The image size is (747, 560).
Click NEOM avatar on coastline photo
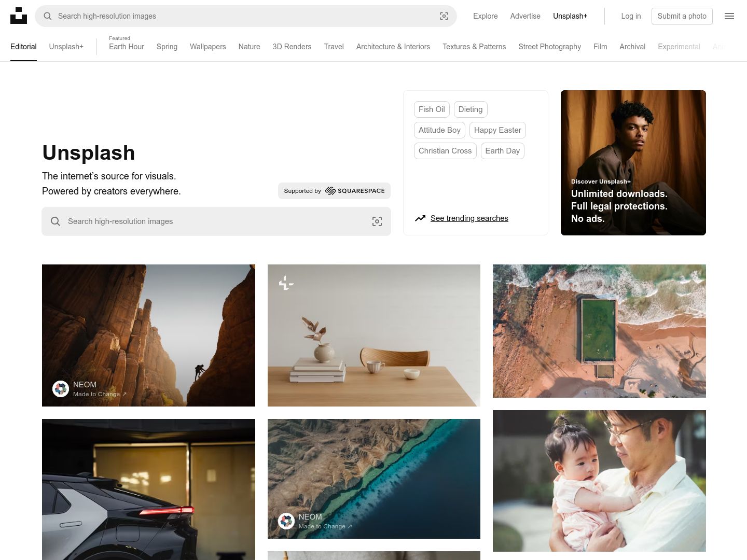click(x=286, y=521)
